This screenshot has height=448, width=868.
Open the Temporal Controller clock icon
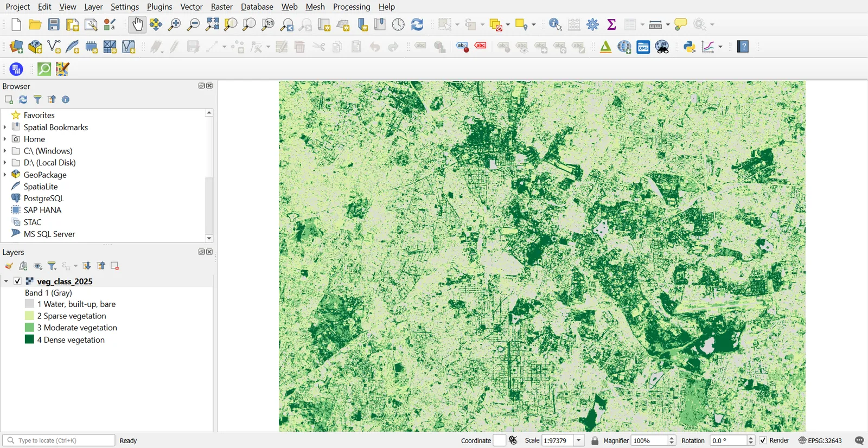[398, 24]
